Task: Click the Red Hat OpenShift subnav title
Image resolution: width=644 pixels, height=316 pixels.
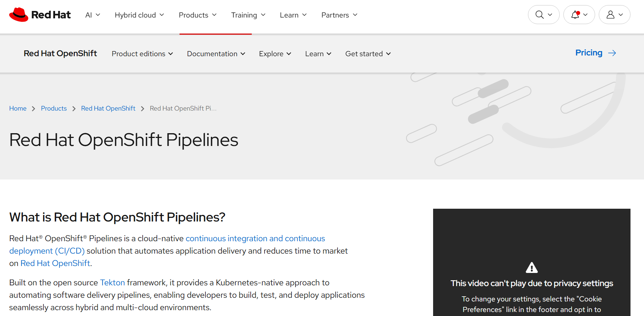Action: (60, 53)
